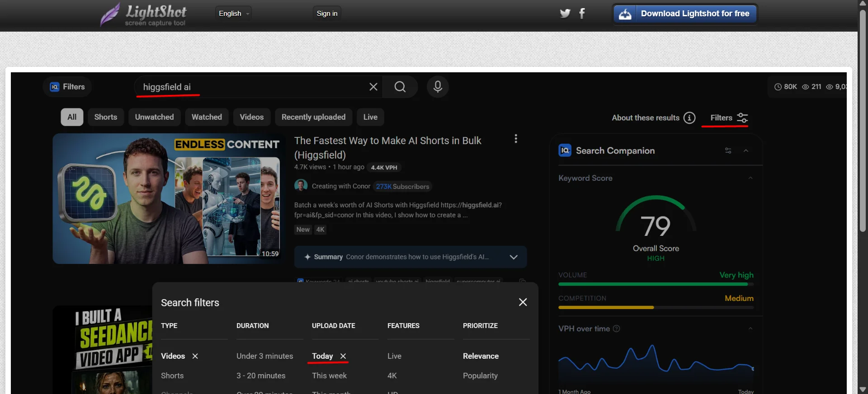Expand the video Summary chevron
The image size is (868, 394).
tap(514, 257)
